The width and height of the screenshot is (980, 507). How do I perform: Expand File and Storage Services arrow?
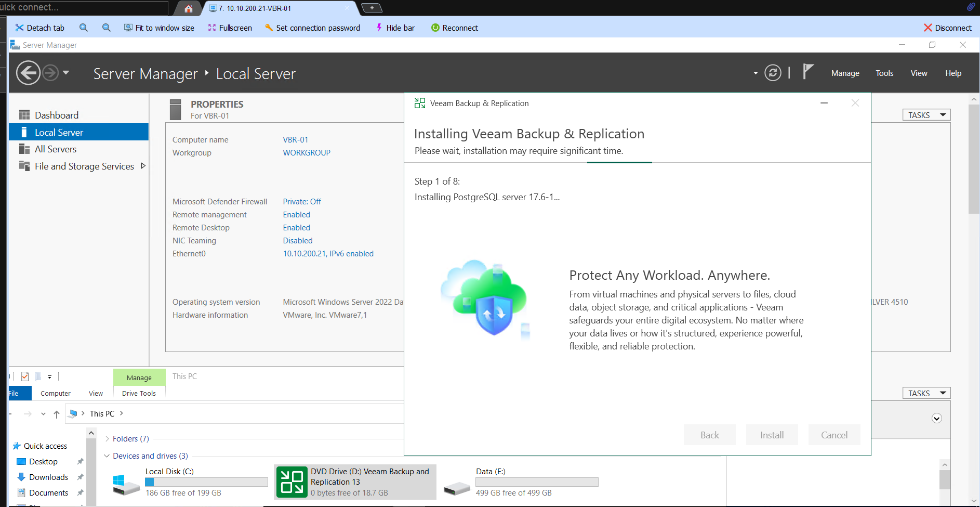(x=143, y=166)
